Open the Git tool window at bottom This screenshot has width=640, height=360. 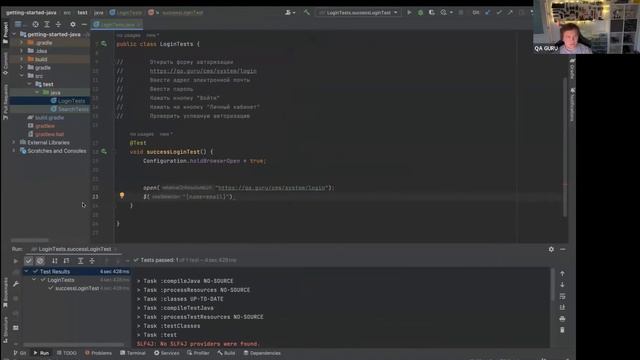point(20,353)
